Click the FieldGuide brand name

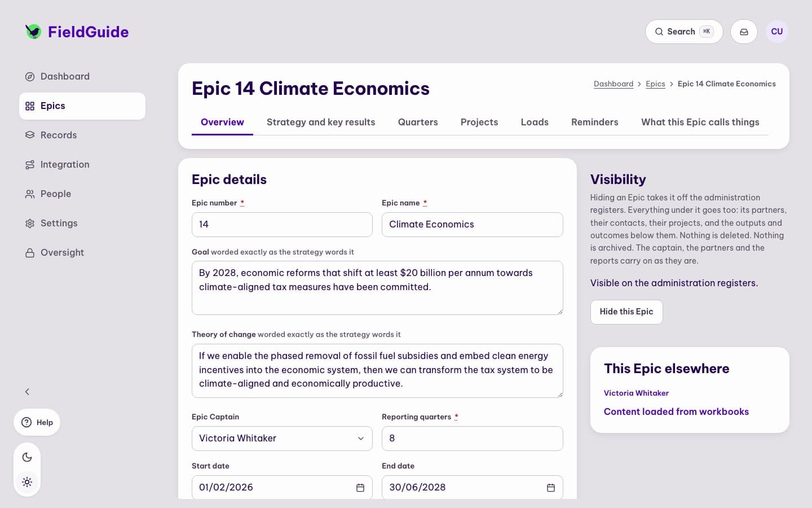click(89, 32)
